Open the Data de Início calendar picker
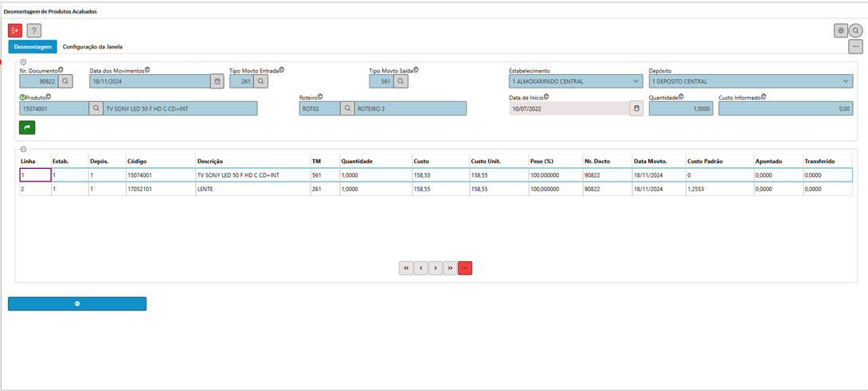The width and height of the screenshot is (868, 391). 636,108
